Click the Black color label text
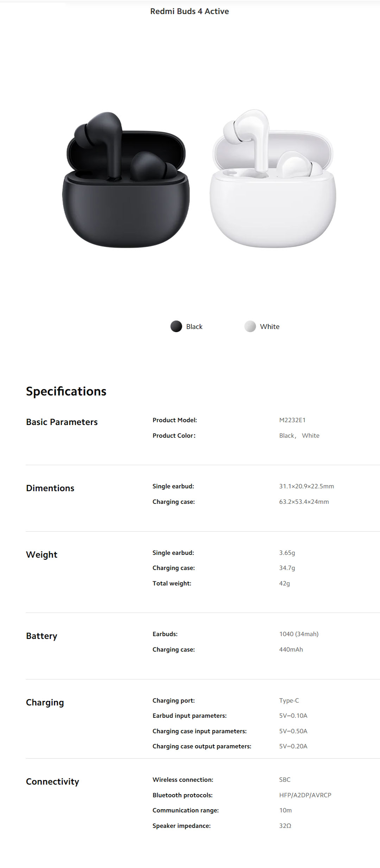 [x=194, y=327]
